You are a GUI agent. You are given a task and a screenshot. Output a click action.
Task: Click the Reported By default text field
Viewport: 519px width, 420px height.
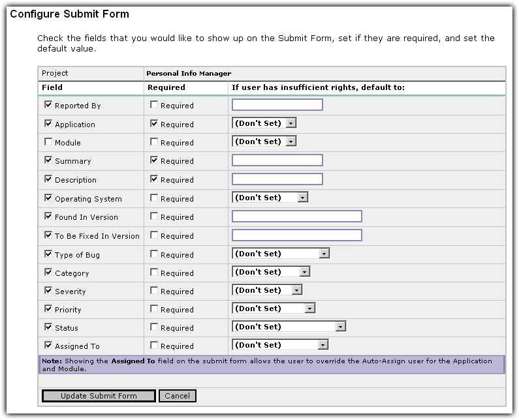click(x=277, y=105)
